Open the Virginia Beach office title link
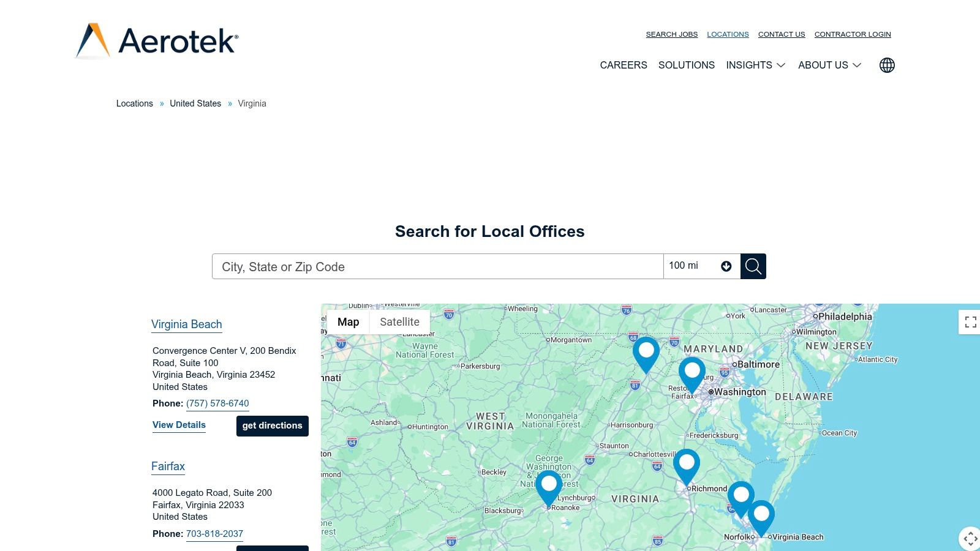The width and height of the screenshot is (980, 551). (187, 324)
